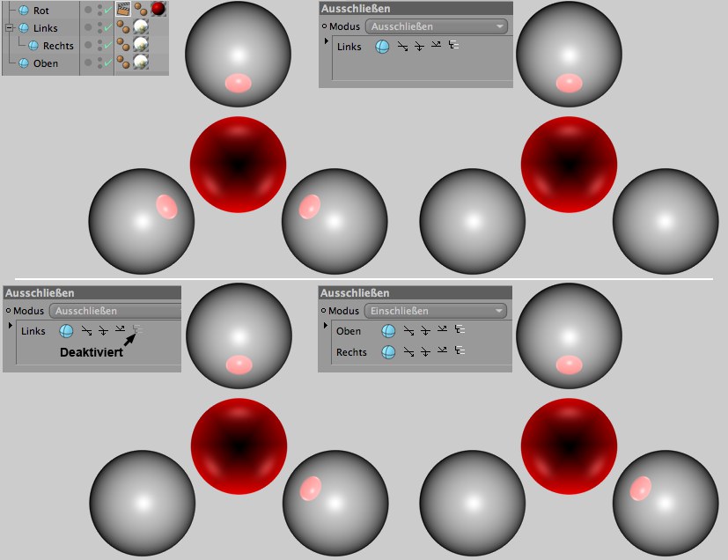Click the sphere icon beside Rechts in Einschließen list

(388, 352)
